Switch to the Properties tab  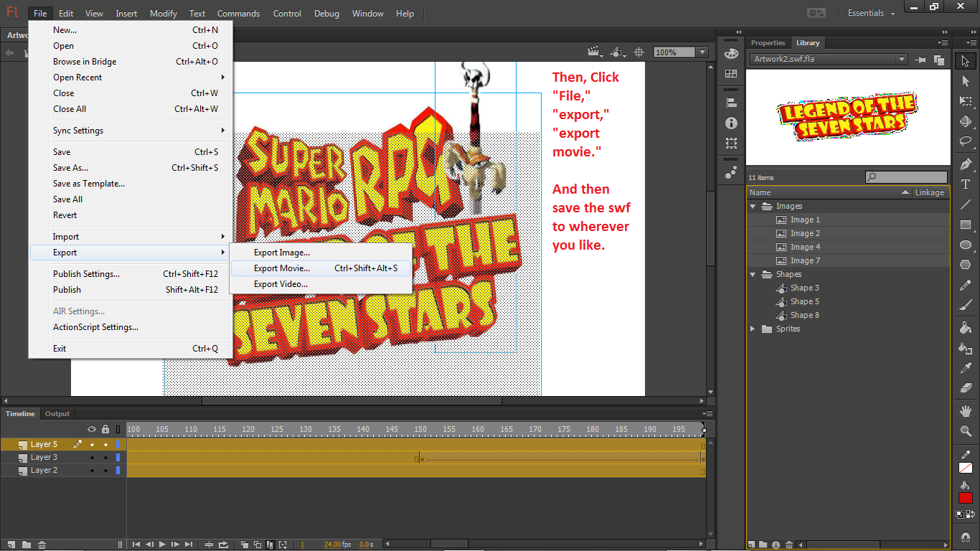pos(768,43)
